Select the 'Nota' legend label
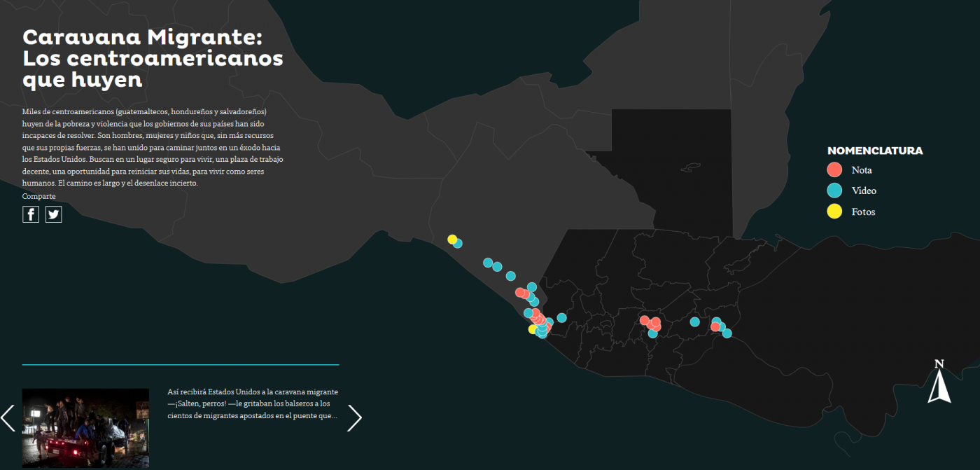980x470 pixels. pos(862,170)
